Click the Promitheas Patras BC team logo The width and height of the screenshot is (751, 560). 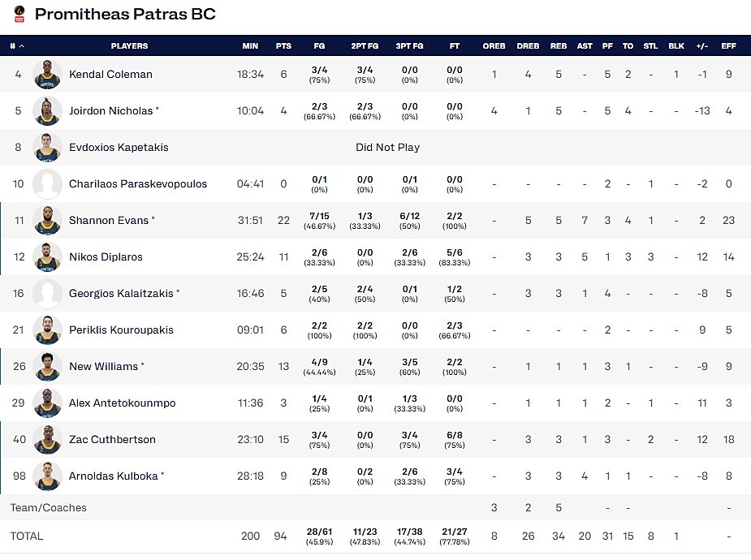[19, 14]
